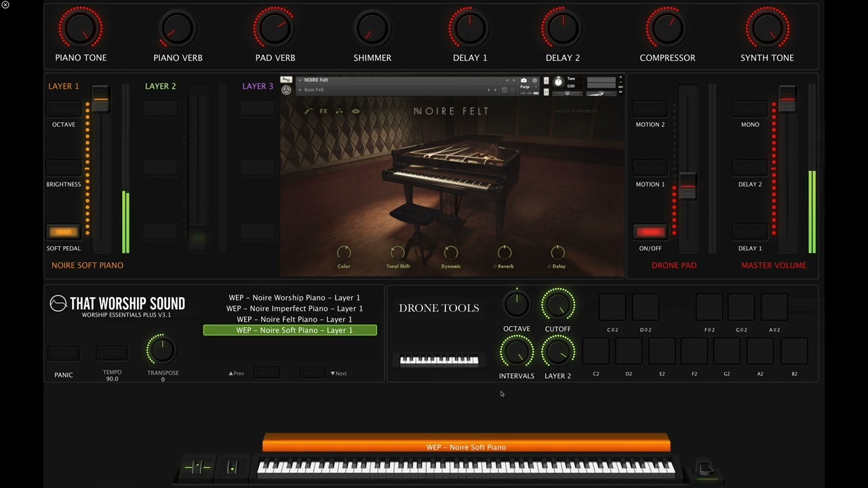Enable Drone Pad Motion 1
Image resolution: width=868 pixels, height=488 pixels.
[x=650, y=168]
